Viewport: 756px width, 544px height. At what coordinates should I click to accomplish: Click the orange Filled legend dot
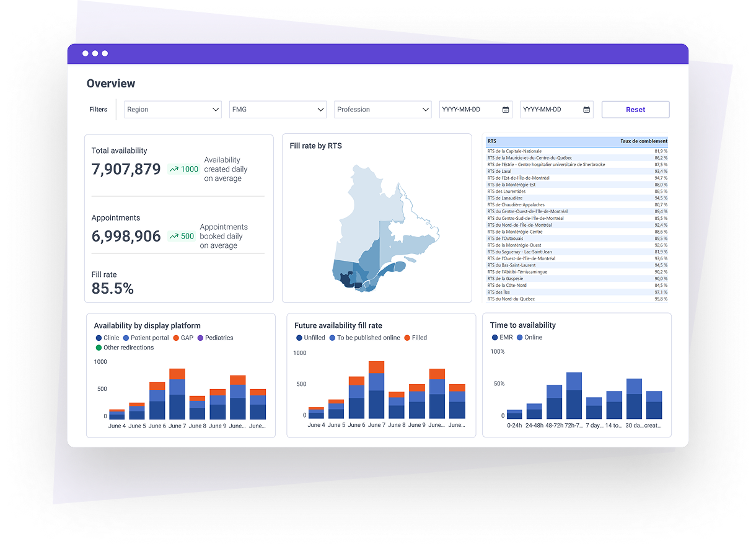407,338
